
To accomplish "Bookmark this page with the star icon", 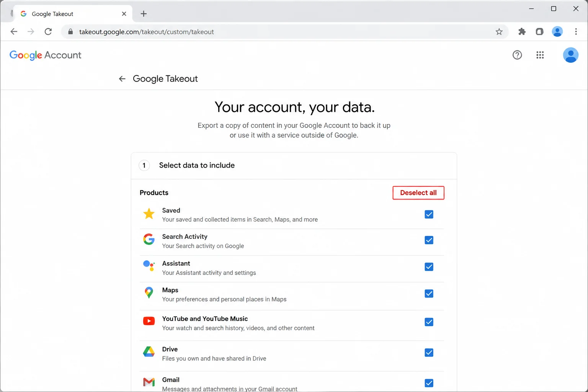I will point(499,32).
